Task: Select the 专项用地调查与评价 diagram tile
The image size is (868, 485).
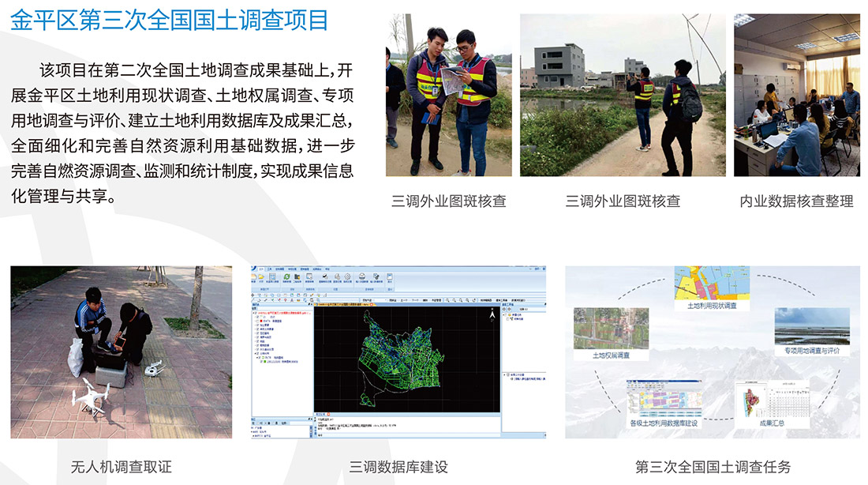Action: 812,332
